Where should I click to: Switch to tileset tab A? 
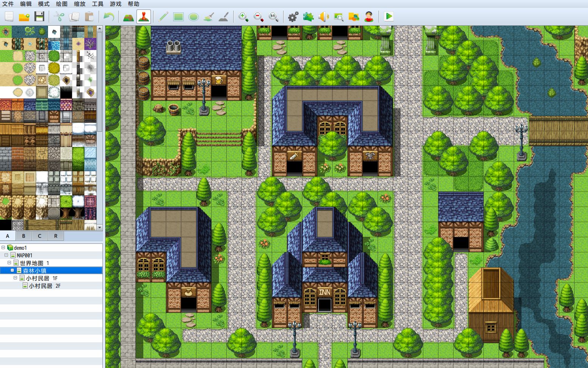[8, 236]
